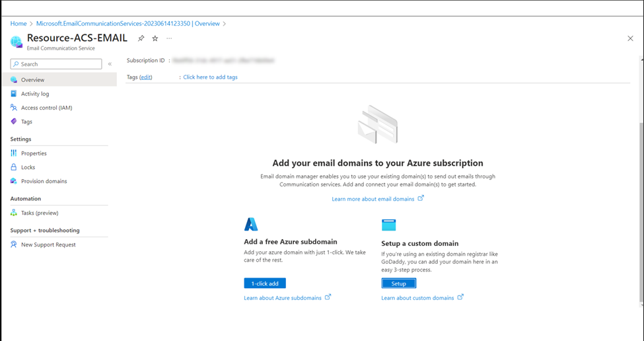The height and width of the screenshot is (341, 644).
Task: Open Learn about Azure subdomains link
Action: 283,298
